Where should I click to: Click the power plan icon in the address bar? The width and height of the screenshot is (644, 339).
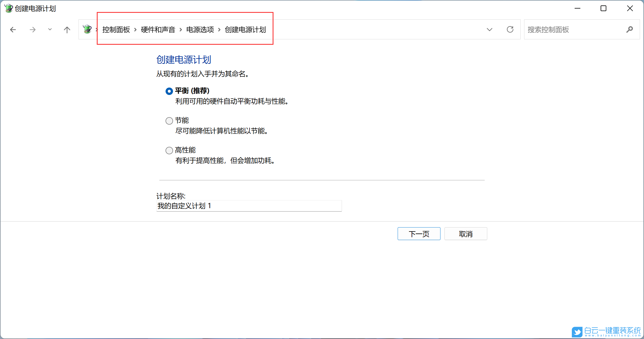point(87,29)
